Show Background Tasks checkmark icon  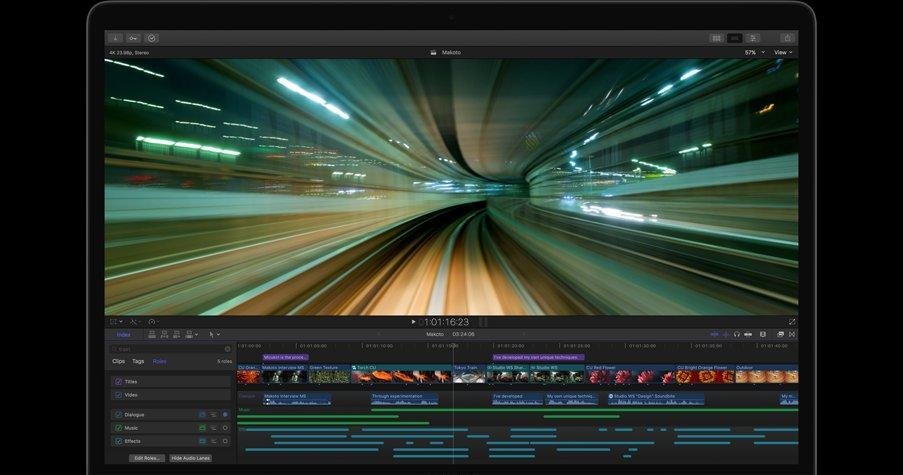click(151, 38)
